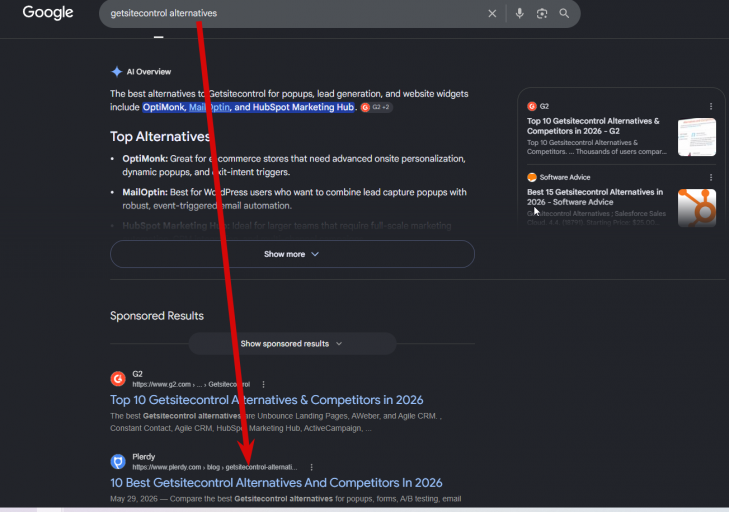Open Google Lens image search icon
Viewport: 729px width, 512px height.
point(542,13)
